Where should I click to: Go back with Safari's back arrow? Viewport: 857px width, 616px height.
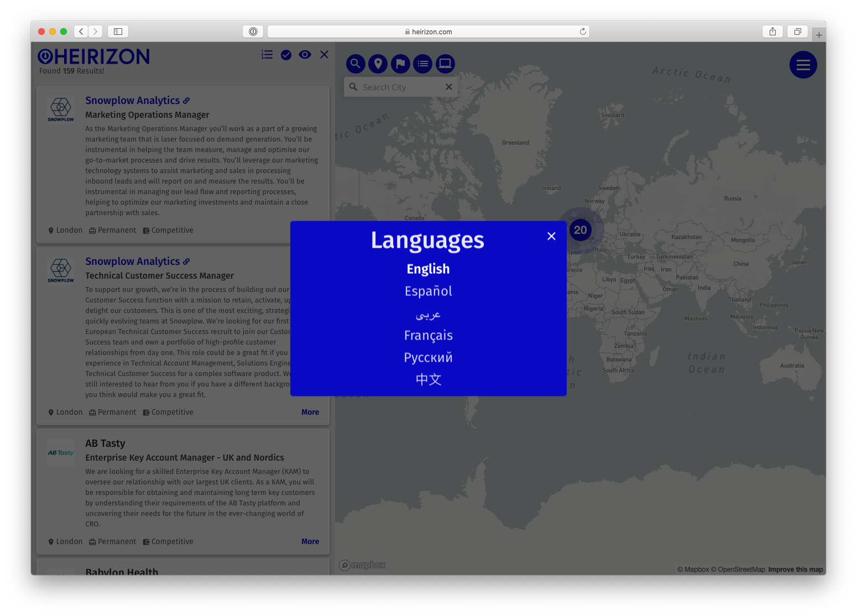point(81,32)
